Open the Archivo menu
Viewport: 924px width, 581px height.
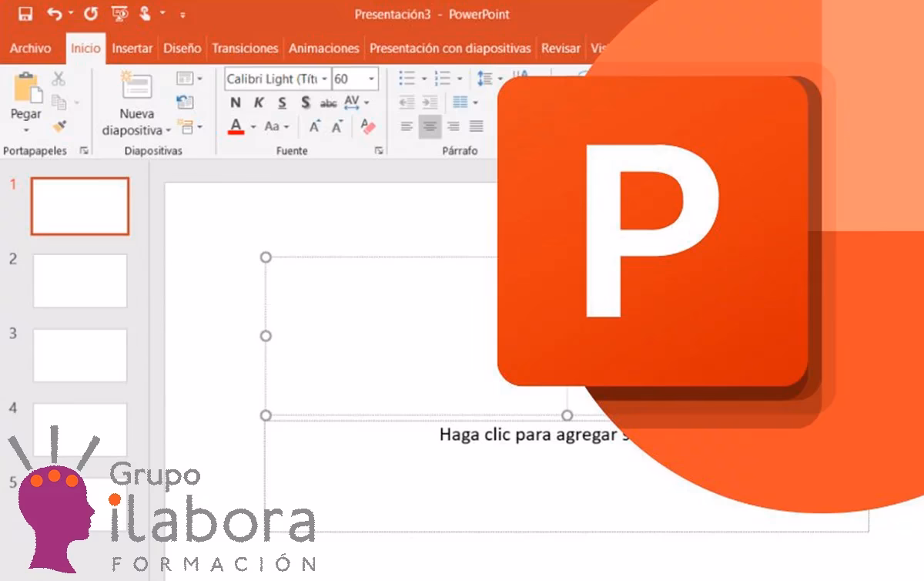coord(32,48)
